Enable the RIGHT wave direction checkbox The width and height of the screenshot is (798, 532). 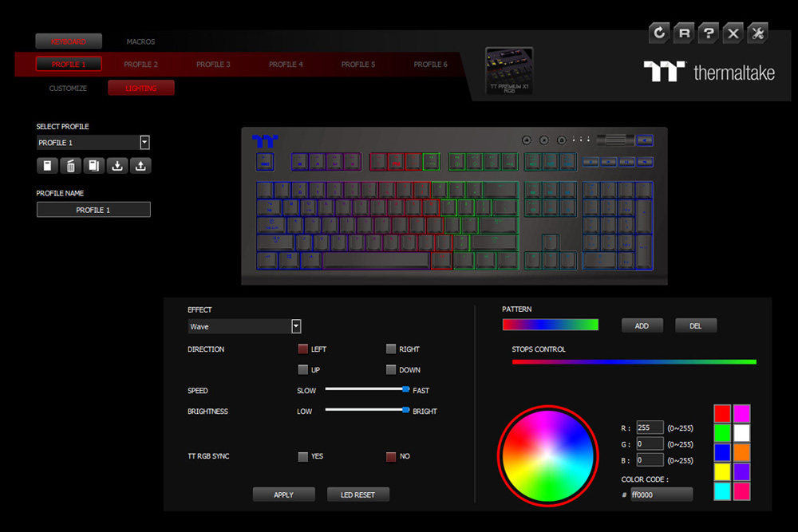pos(390,349)
